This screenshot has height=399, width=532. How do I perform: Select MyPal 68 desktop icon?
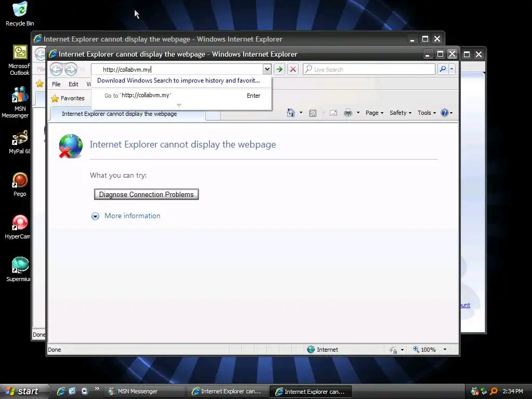[20, 142]
